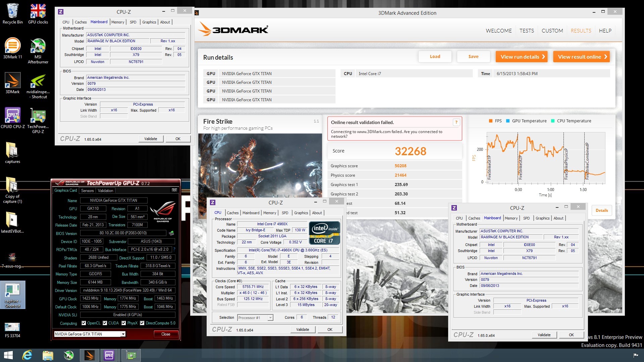Open CPUID CPU-Z desktop icon
This screenshot has width=644, height=362.
click(13, 118)
